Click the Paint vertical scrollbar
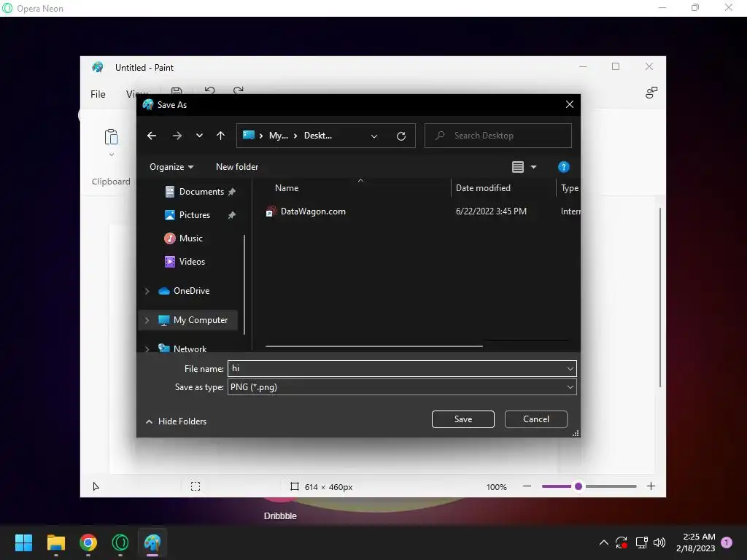747x560 pixels. 659,297
